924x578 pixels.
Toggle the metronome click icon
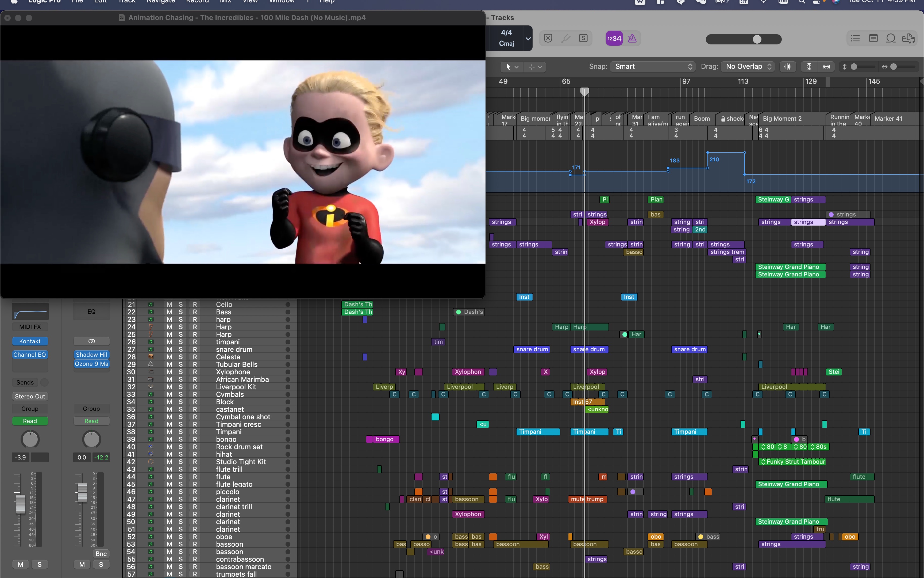(632, 38)
